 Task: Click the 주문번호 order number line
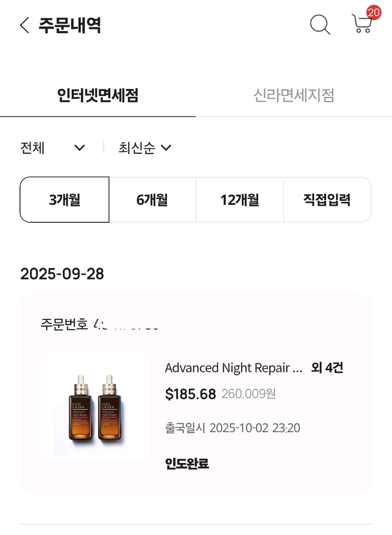point(99,324)
